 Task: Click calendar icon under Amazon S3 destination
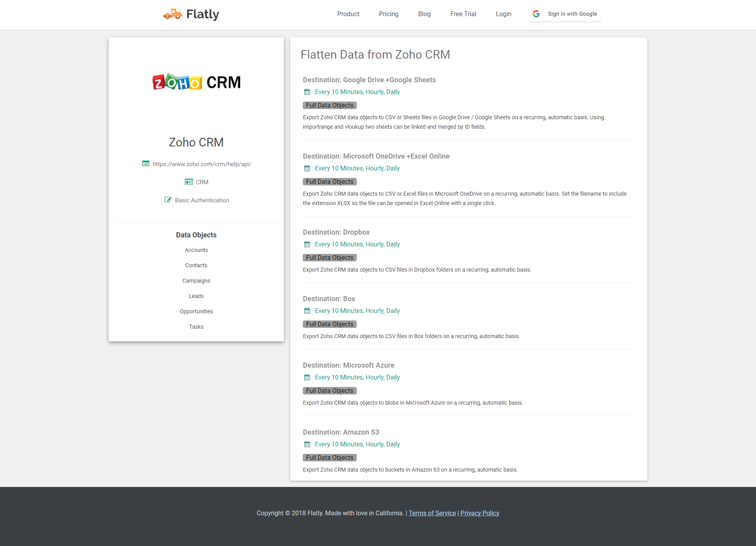click(x=307, y=444)
